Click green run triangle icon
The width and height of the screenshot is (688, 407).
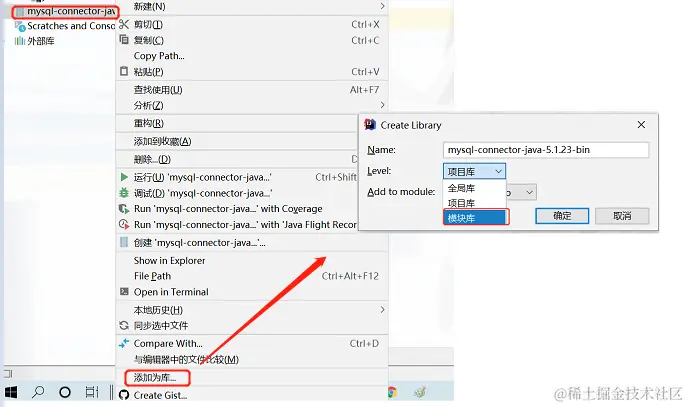coord(124,177)
